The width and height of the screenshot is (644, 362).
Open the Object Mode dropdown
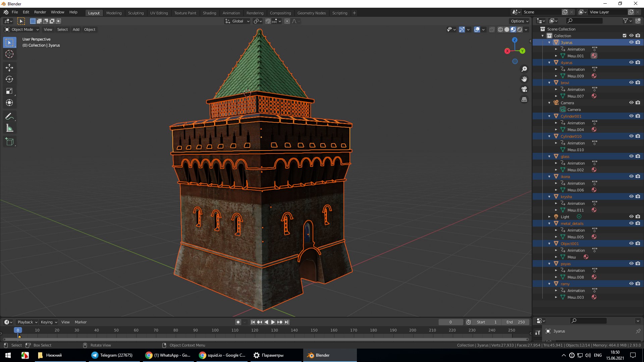tap(22, 29)
